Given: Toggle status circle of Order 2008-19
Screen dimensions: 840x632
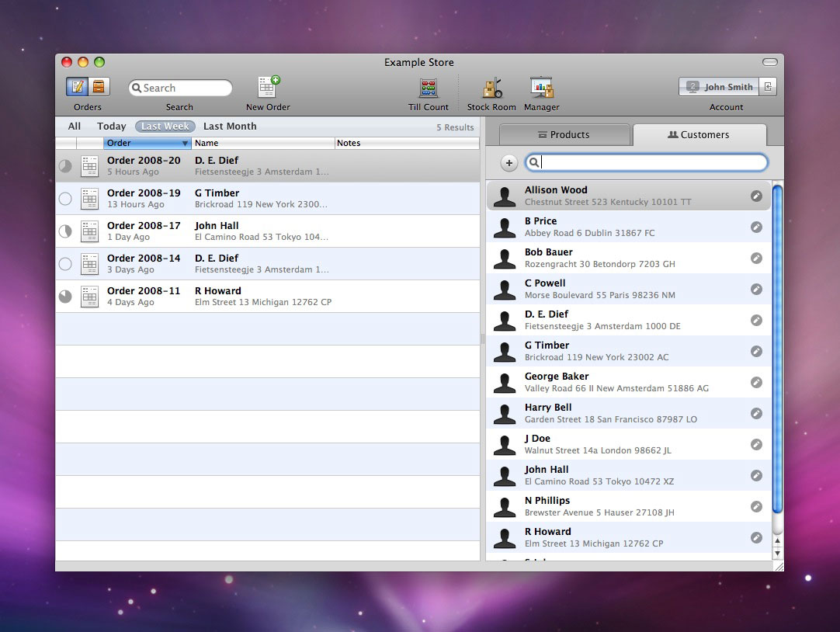Looking at the screenshot, I should pos(65,199).
